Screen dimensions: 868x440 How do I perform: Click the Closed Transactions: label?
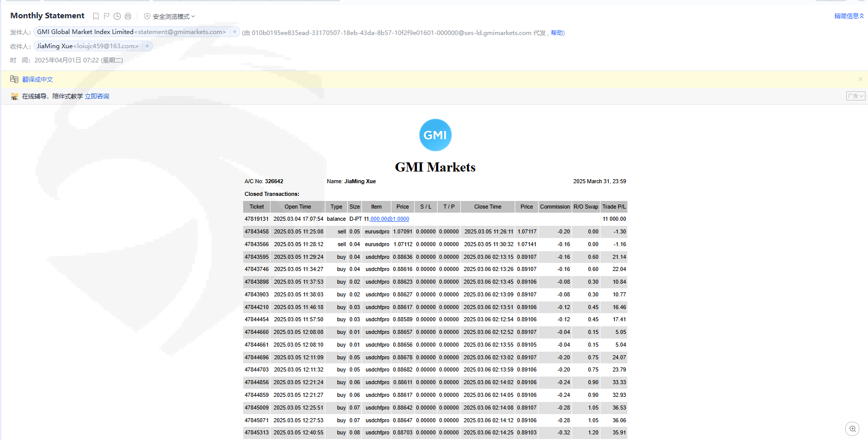(272, 194)
